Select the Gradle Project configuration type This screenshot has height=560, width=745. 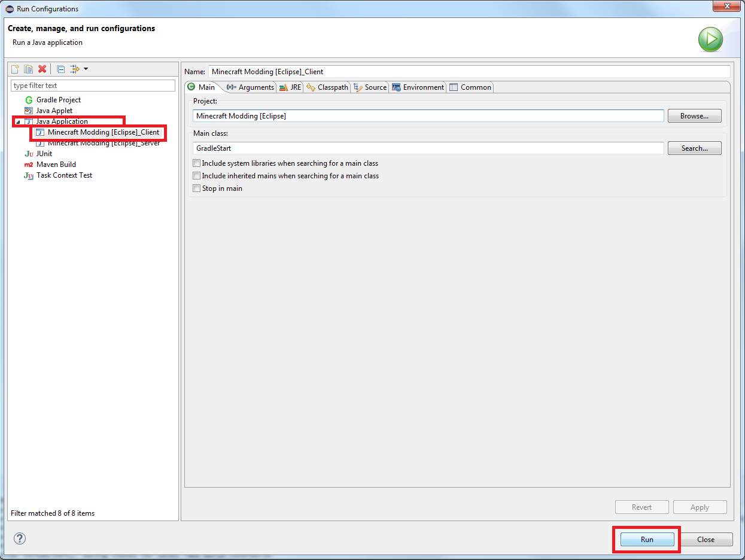coord(58,100)
